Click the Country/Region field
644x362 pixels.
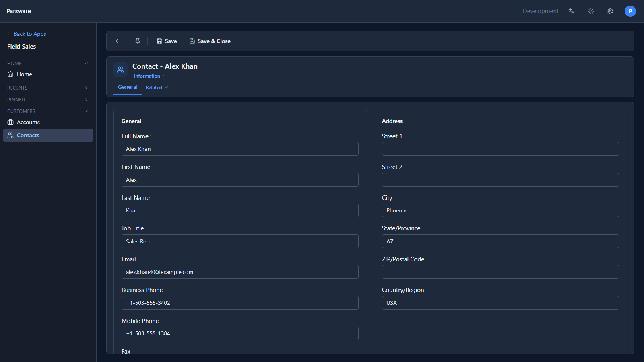(500, 303)
